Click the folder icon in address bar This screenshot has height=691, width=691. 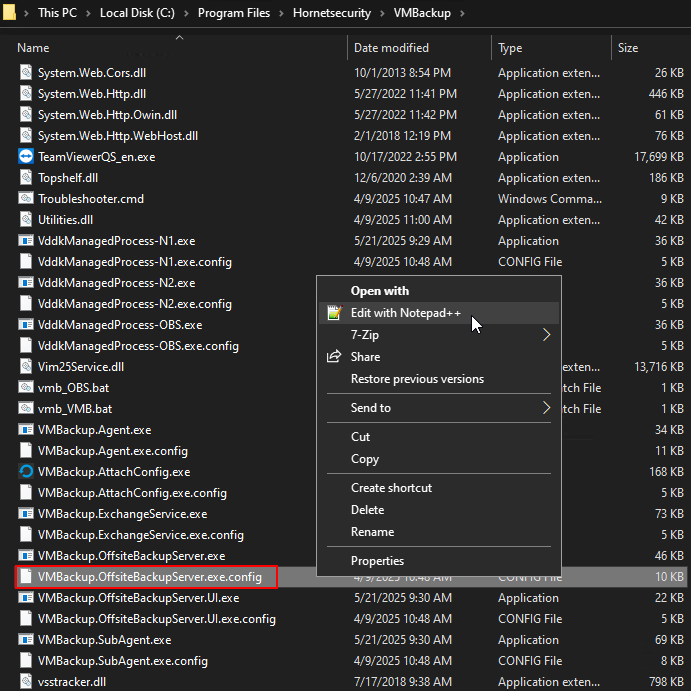point(9,12)
